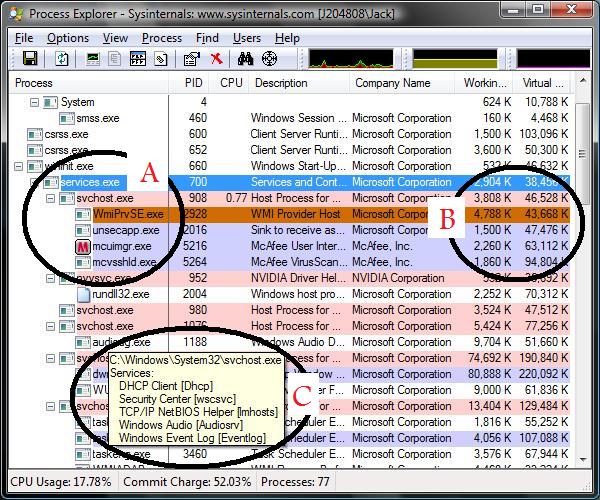Screen dimensions: 600x500
Task: Click the PID cell showing 1188
Action: pos(195,342)
